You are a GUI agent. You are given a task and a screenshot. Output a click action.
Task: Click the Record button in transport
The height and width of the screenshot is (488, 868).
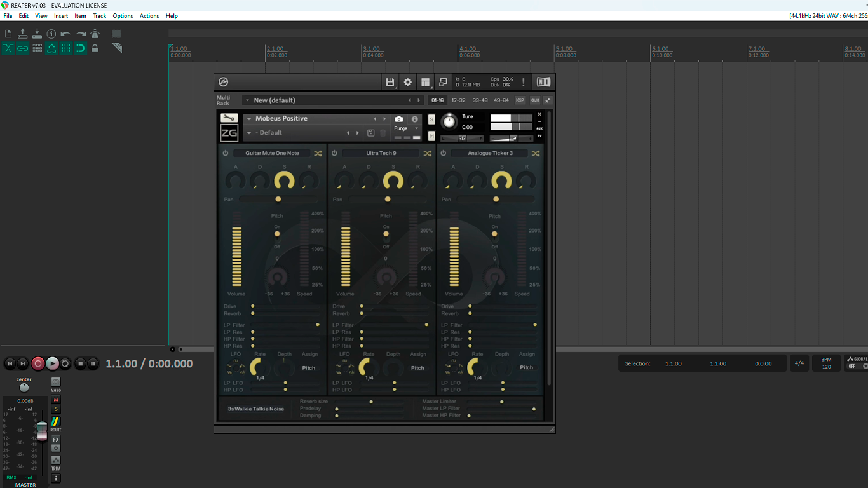point(38,363)
